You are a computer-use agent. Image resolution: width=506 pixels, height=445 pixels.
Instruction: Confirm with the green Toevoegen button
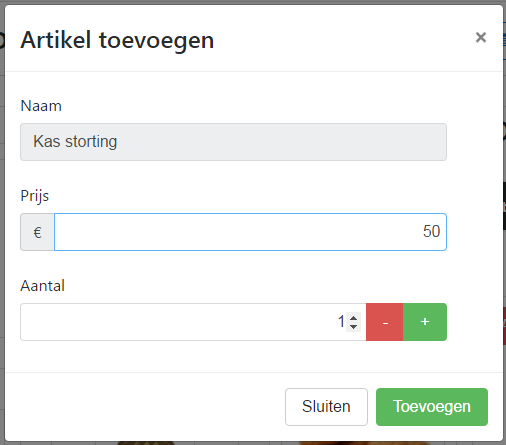432,407
